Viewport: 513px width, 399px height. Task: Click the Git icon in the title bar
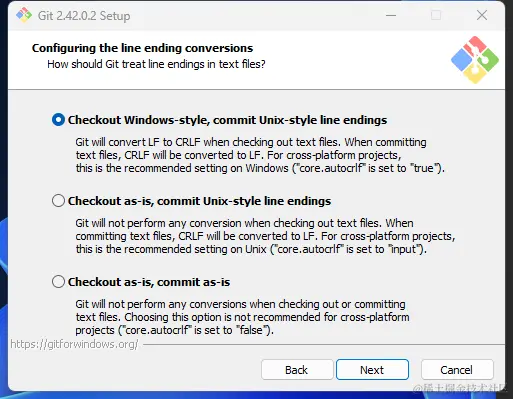24,15
